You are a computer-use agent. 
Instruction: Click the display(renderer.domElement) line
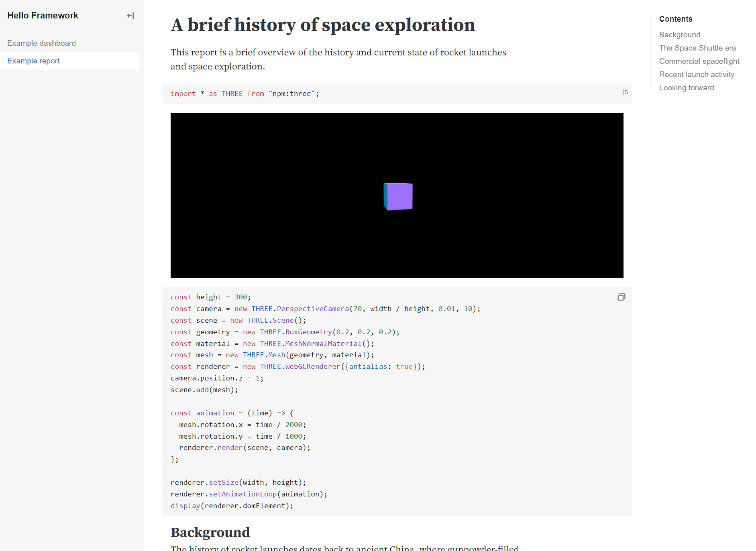pyautogui.click(x=232, y=506)
